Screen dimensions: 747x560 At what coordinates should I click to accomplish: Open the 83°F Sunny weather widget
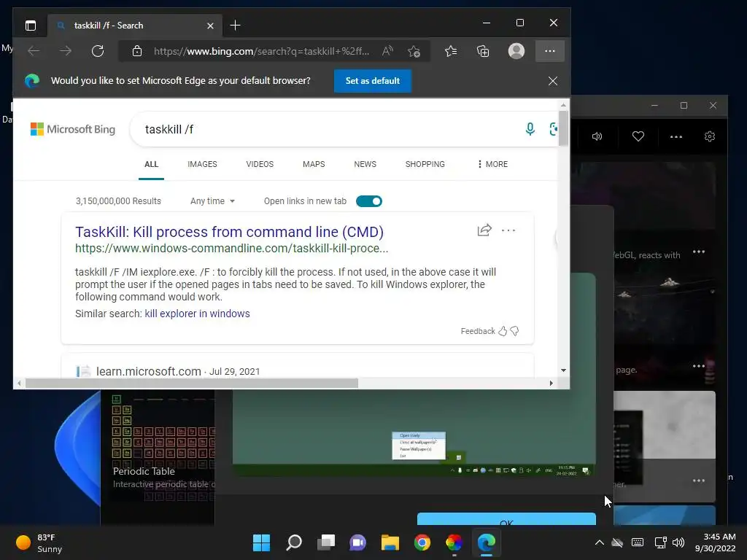coord(39,542)
